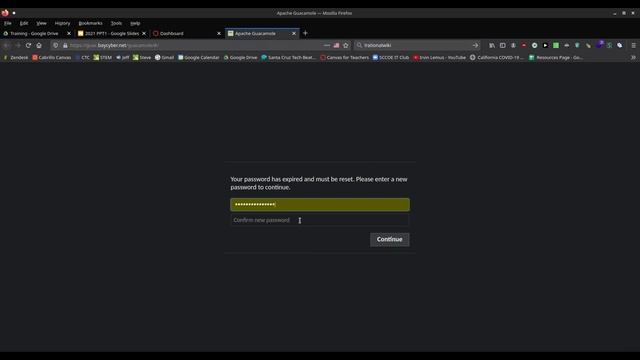Open the Bookmarks menu

(90, 23)
